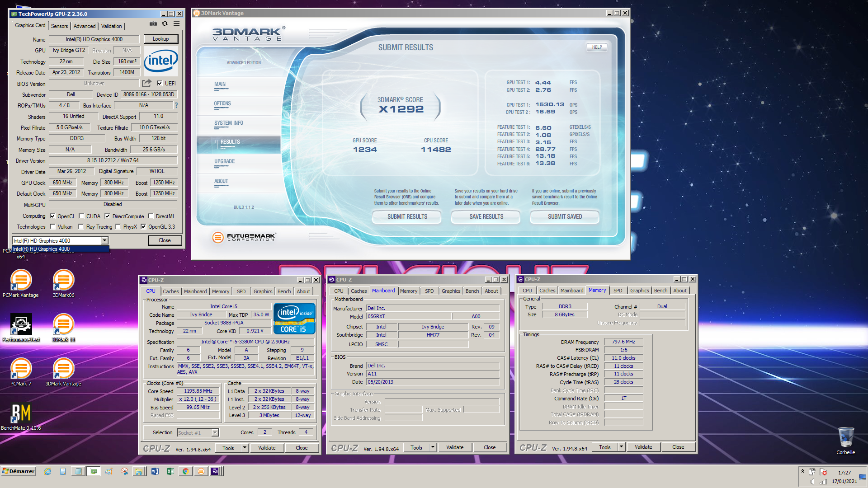Open the PerformanceTest desktop shortcut

(21, 328)
